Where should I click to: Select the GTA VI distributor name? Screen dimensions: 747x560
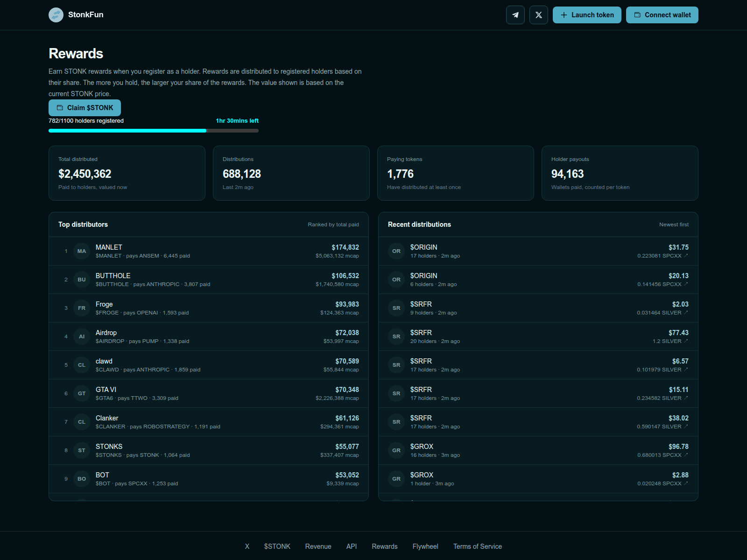(106, 390)
